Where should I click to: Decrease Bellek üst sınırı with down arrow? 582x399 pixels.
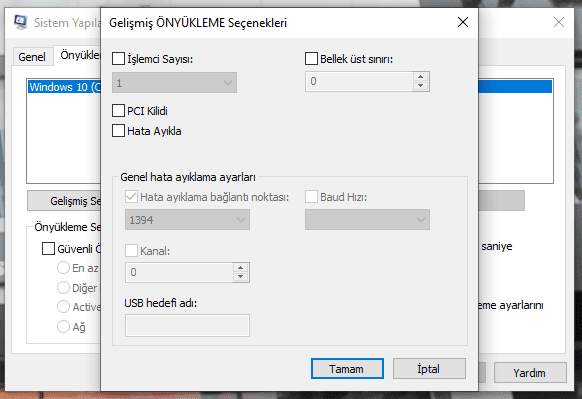pos(420,86)
